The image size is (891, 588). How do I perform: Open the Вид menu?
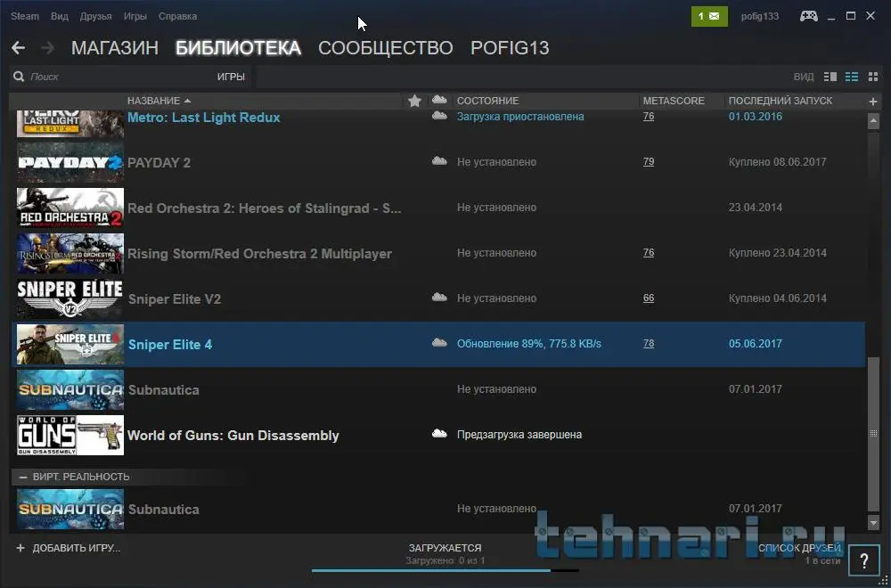(60, 16)
